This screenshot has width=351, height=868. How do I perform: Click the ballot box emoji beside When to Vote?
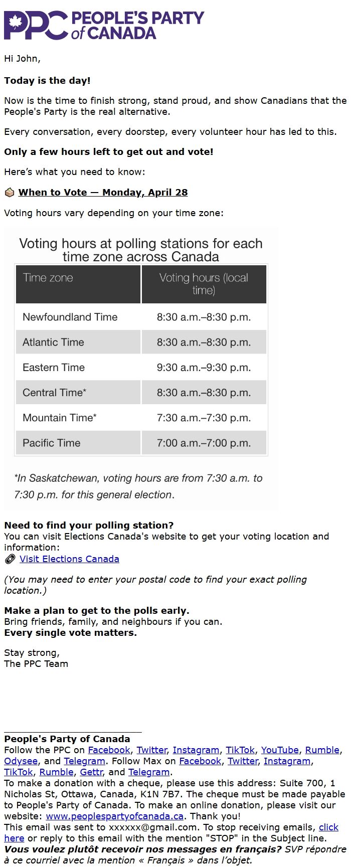(x=9, y=193)
